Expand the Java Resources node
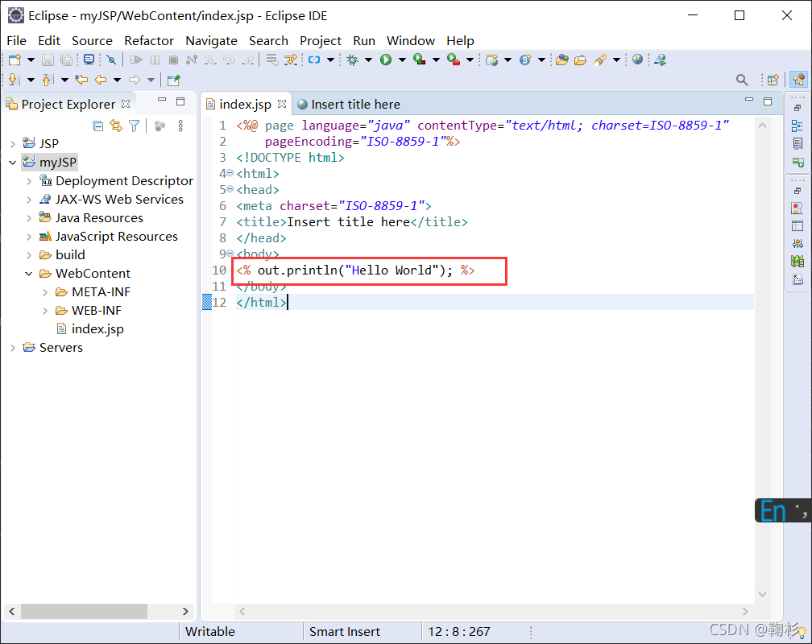Viewport: 812px width, 644px height. pyautogui.click(x=29, y=218)
